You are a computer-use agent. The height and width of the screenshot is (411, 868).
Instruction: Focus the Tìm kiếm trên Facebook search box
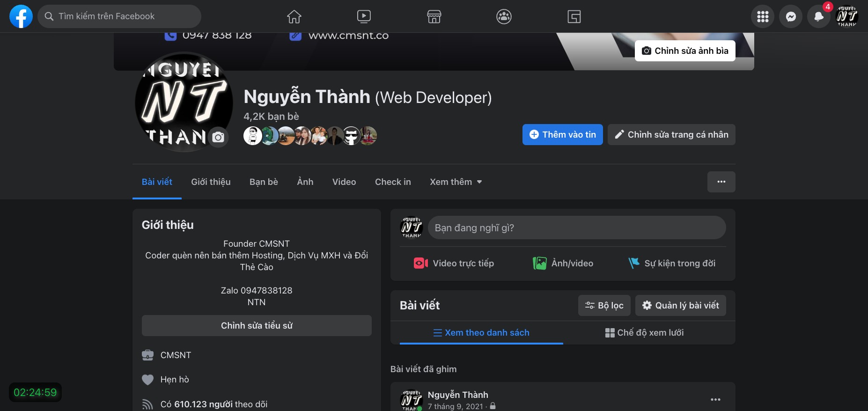[119, 16]
